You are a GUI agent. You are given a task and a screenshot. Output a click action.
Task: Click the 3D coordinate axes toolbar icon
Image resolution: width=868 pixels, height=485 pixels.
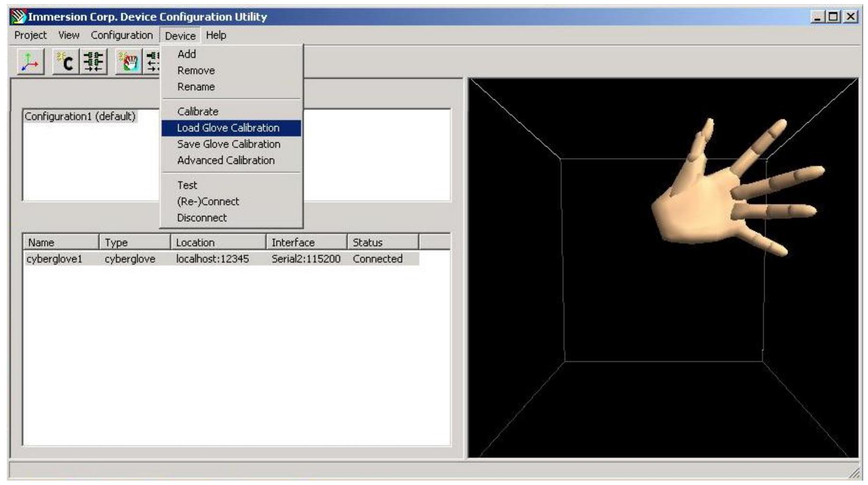(x=31, y=62)
